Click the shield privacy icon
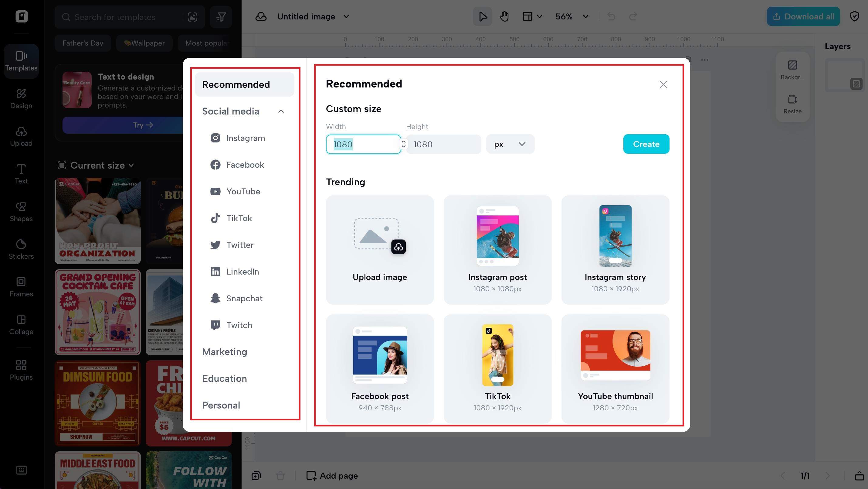The image size is (868, 489). [x=855, y=16]
